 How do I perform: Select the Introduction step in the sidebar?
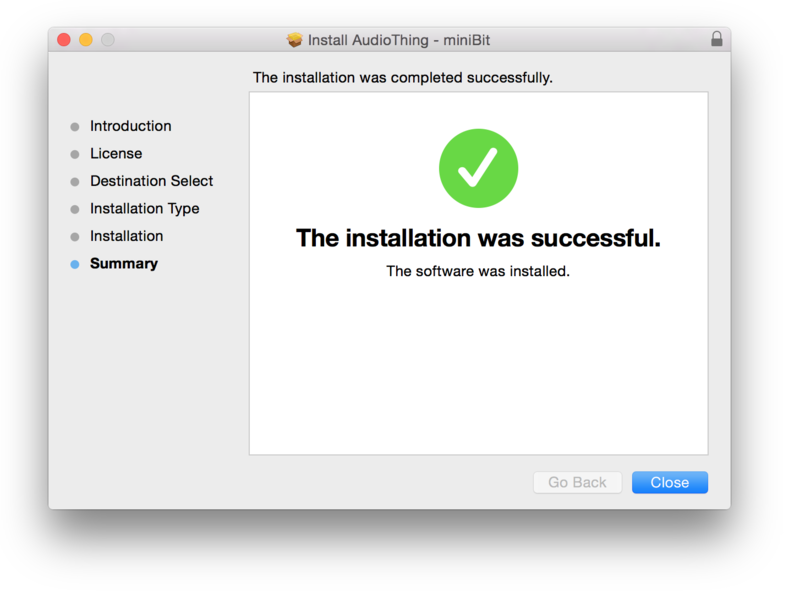click(130, 126)
